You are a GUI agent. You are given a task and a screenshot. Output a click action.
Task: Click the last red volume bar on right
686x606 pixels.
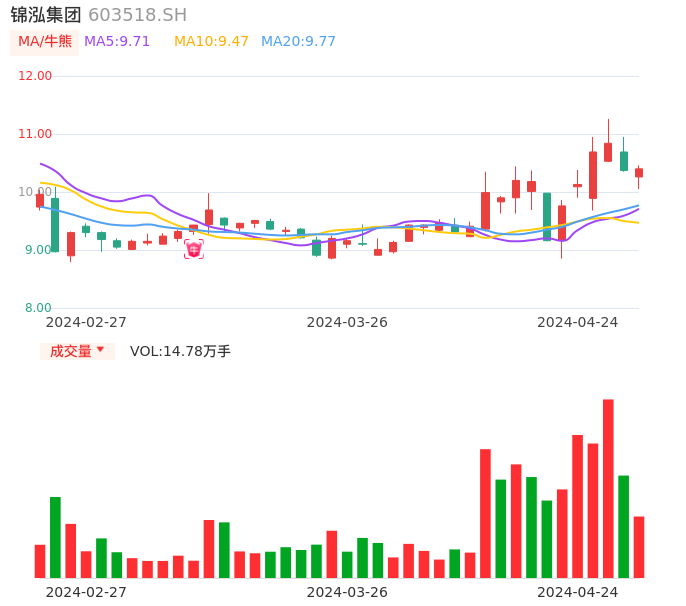pyautogui.click(x=639, y=547)
